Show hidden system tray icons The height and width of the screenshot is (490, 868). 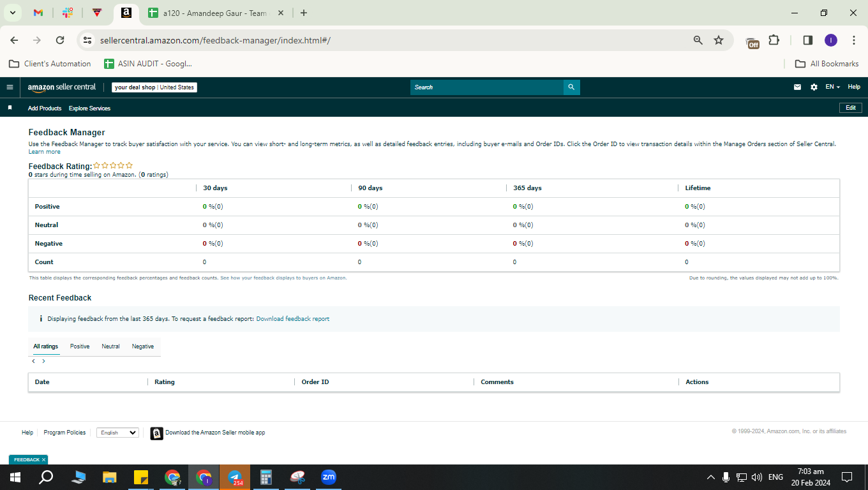[710, 477]
